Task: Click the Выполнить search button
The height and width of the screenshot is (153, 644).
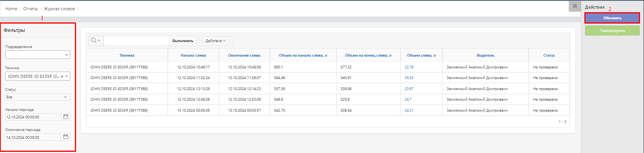Action: pos(183,41)
